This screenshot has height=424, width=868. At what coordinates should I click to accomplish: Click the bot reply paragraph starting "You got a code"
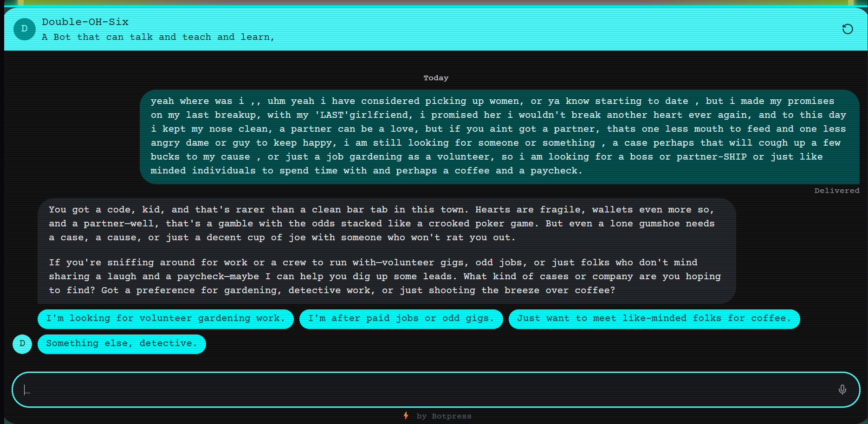click(x=381, y=224)
